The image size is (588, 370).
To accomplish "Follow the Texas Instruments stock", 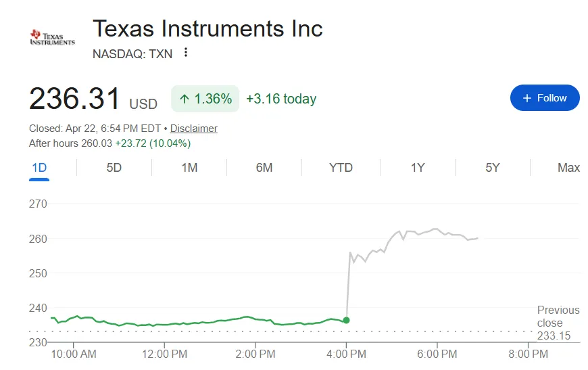I will click(545, 98).
